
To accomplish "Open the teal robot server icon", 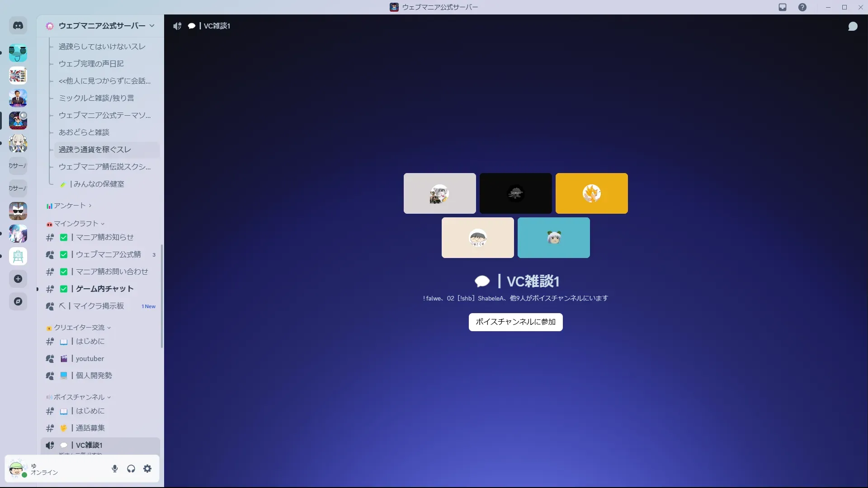I will click(x=18, y=53).
